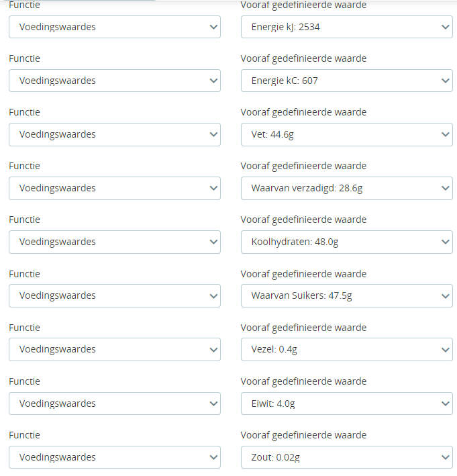This screenshot has height=476, width=457.
Task: Open the Zout: 0.02g dropdown
Action: click(x=346, y=457)
